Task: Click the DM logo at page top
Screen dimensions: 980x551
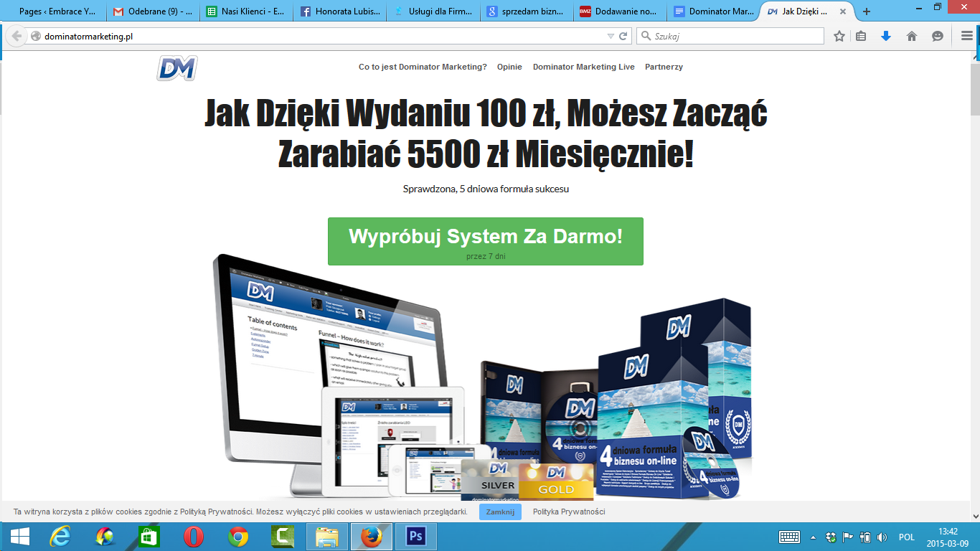Action: pos(176,68)
